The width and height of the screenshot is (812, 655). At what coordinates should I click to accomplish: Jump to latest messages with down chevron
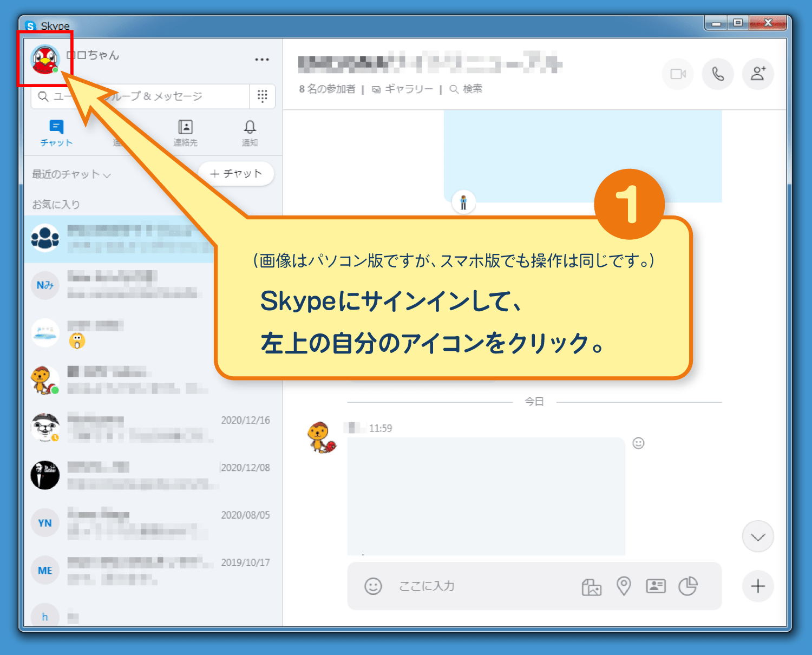pyautogui.click(x=758, y=536)
